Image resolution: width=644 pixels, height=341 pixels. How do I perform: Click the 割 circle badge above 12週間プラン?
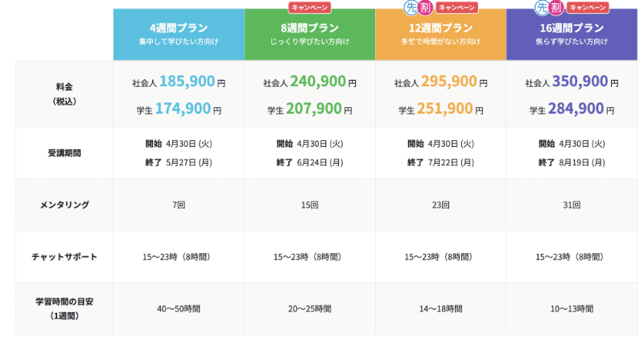pos(425,7)
